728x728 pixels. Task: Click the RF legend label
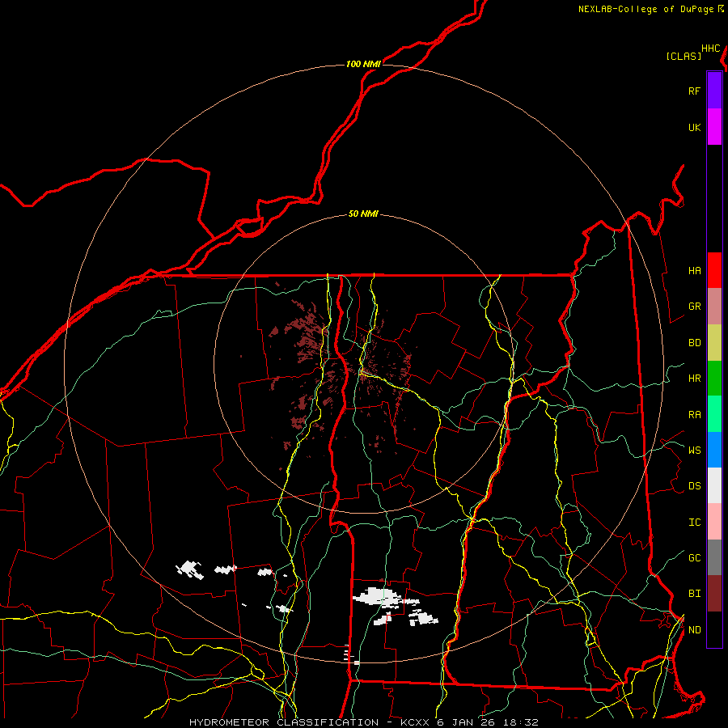click(x=694, y=91)
